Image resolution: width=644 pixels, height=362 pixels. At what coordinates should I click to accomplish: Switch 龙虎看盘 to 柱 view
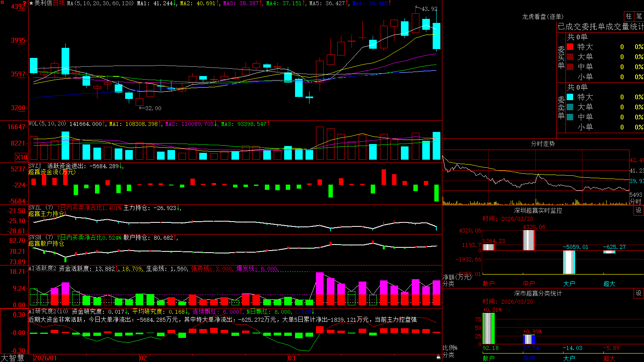(x=629, y=16)
